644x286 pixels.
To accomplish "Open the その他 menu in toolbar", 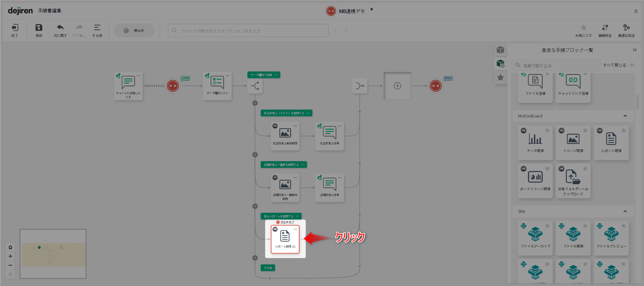I will [97, 30].
